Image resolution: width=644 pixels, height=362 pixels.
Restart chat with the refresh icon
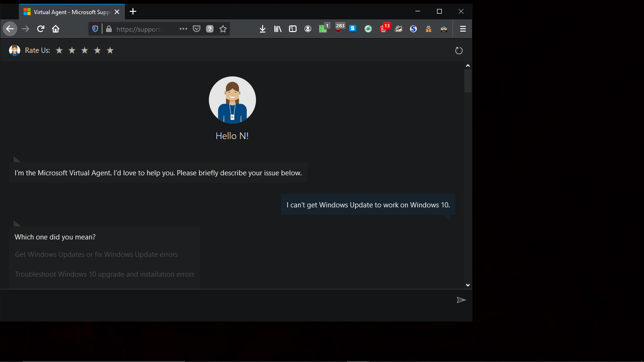tap(459, 50)
